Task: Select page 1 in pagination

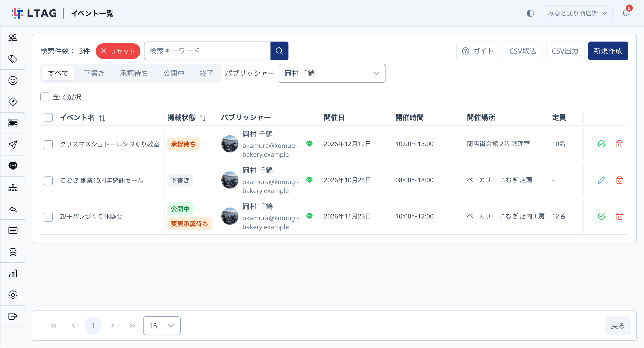Action: pos(93,326)
